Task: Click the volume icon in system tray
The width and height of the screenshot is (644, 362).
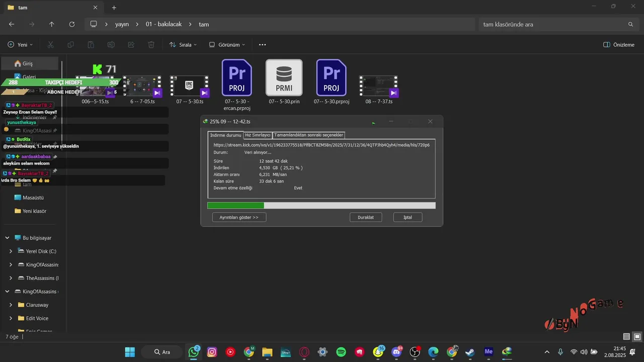Action: click(x=584, y=352)
